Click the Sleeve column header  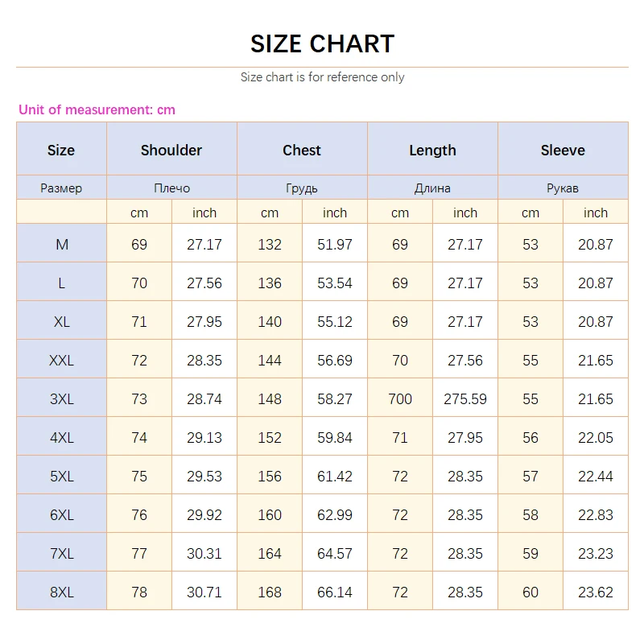point(563,150)
